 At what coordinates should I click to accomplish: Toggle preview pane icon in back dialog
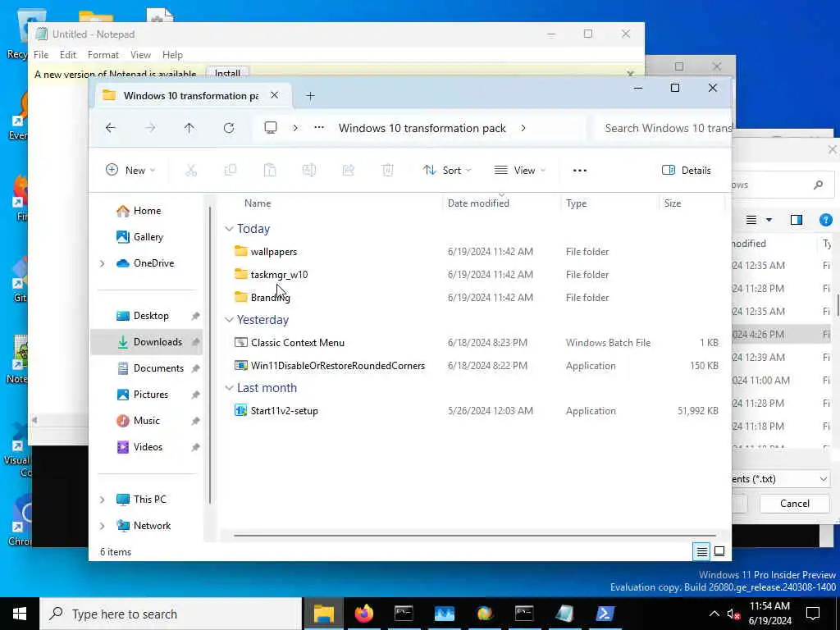pos(797,220)
